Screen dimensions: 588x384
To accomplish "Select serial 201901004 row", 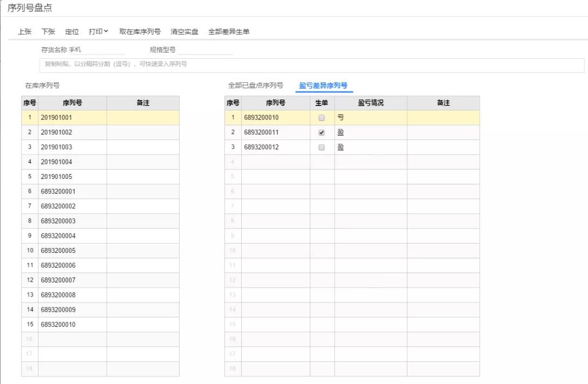I will [x=101, y=162].
